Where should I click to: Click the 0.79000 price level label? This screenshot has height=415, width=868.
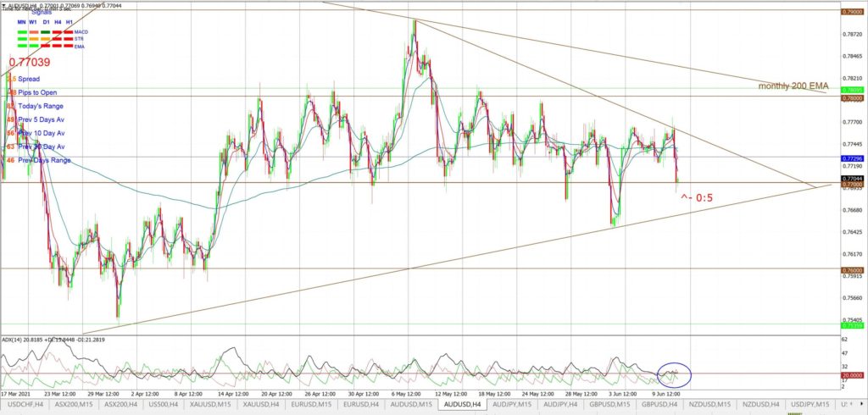(x=852, y=12)
